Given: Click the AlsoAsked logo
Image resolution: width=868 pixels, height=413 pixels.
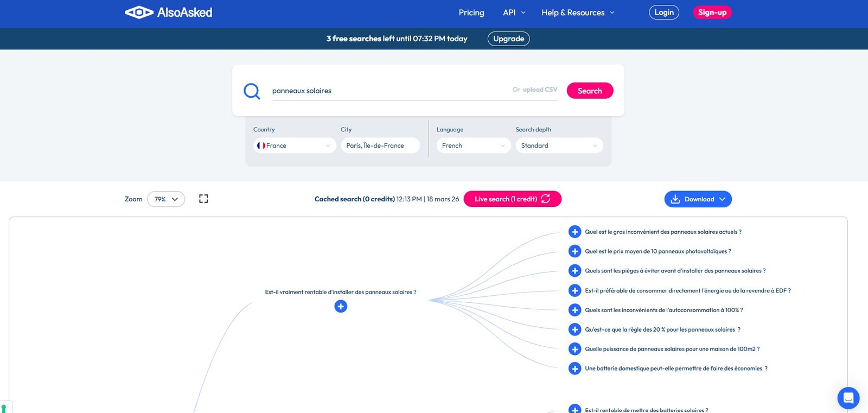Looking at the screenshot, I should pos(168,12).
